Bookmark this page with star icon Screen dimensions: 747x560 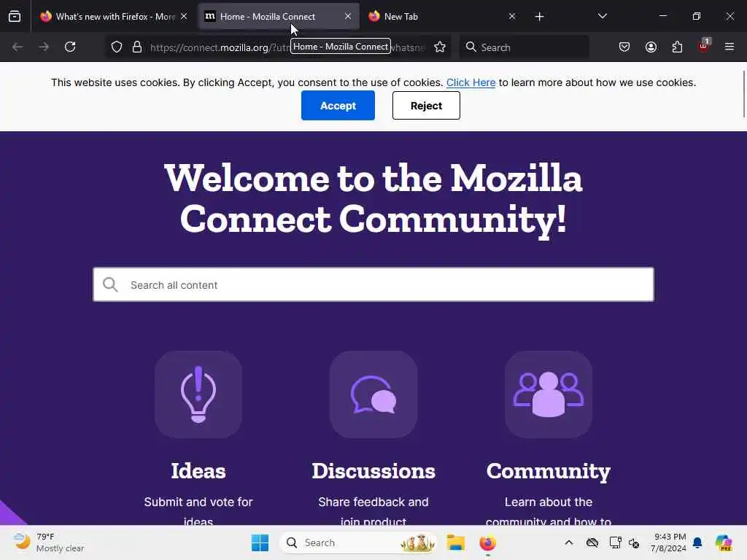pyautogui.click(x=440, y=47)
